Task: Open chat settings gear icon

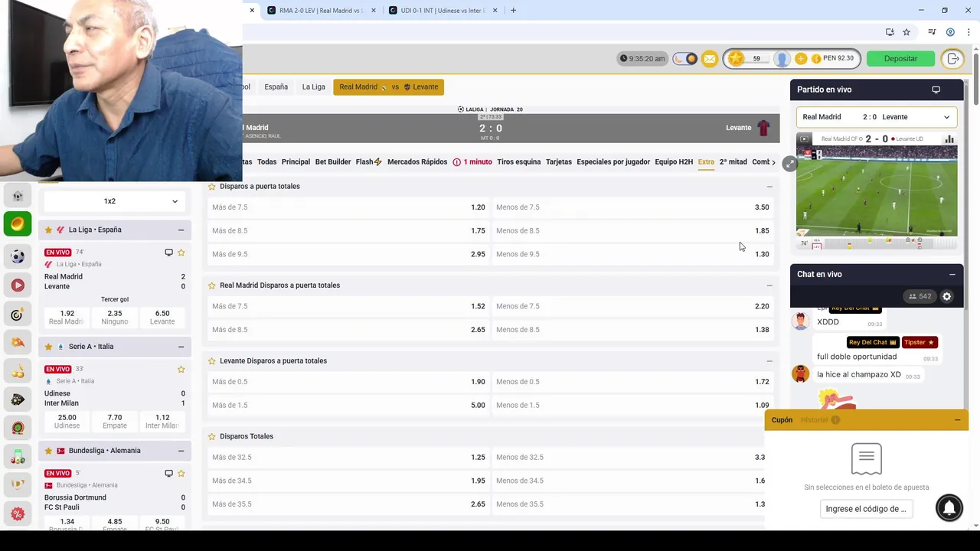Action: 946,296
